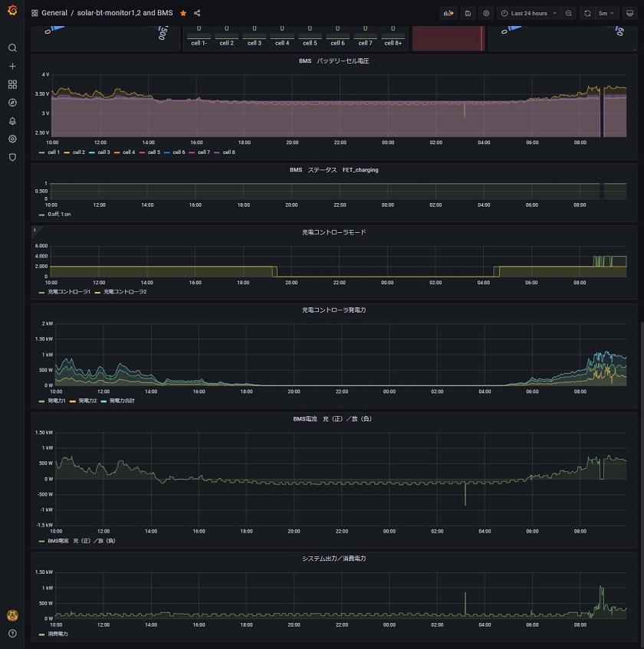
Task: Open the Server Admin shield icon
Action: coord(12,157)
